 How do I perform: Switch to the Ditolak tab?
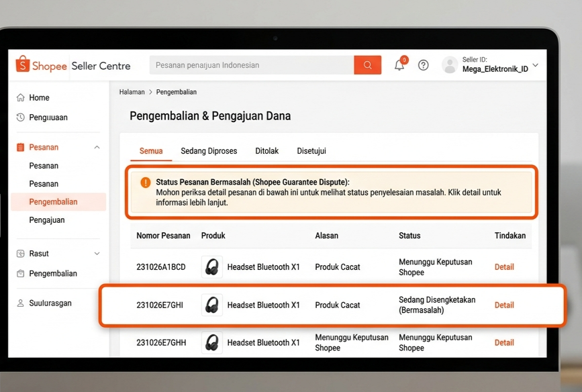(x=267, y=151)
